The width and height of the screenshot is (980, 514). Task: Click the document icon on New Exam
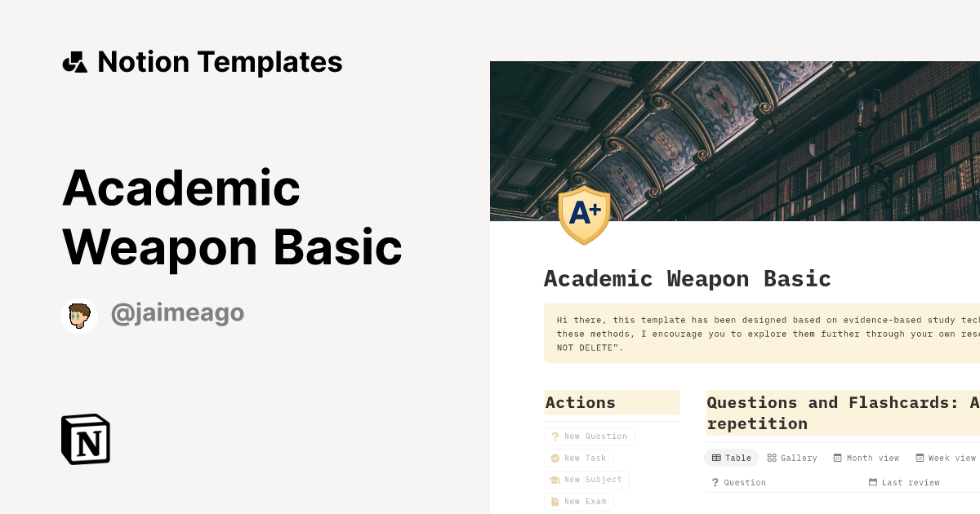pos(555,501)
